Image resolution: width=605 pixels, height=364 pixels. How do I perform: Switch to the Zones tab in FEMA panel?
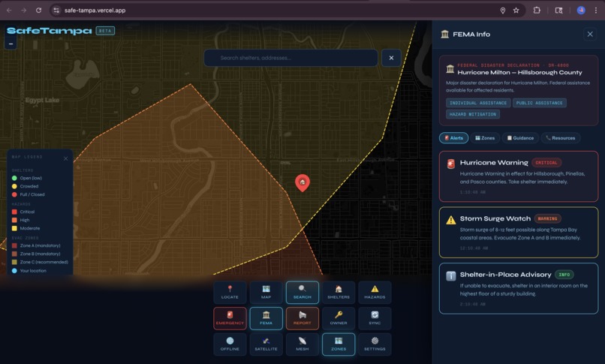[485, 138]
